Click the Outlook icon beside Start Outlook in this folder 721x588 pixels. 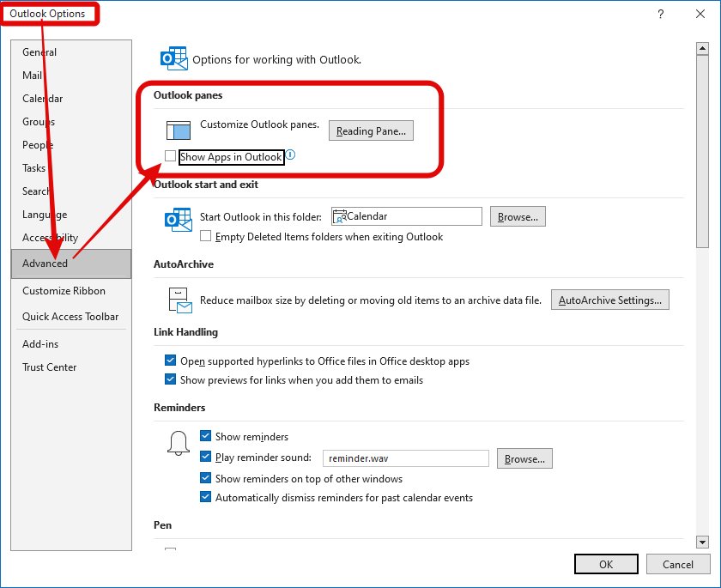(179, 219)
